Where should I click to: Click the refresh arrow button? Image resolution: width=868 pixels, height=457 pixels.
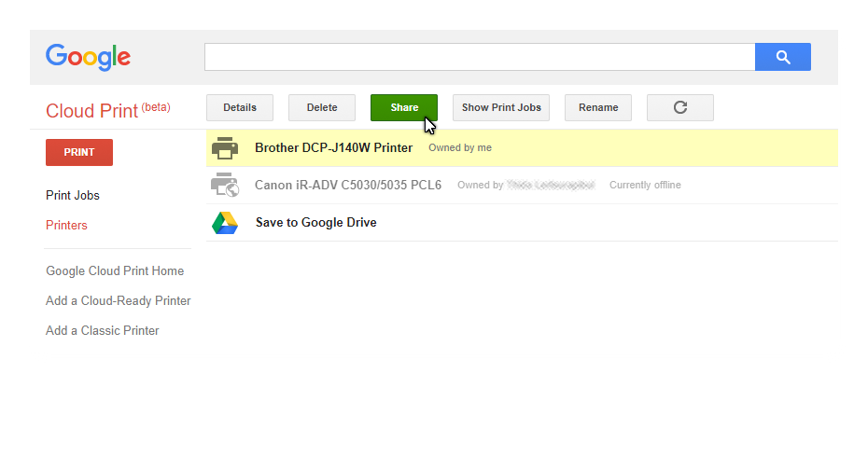(x=679, y=107)
